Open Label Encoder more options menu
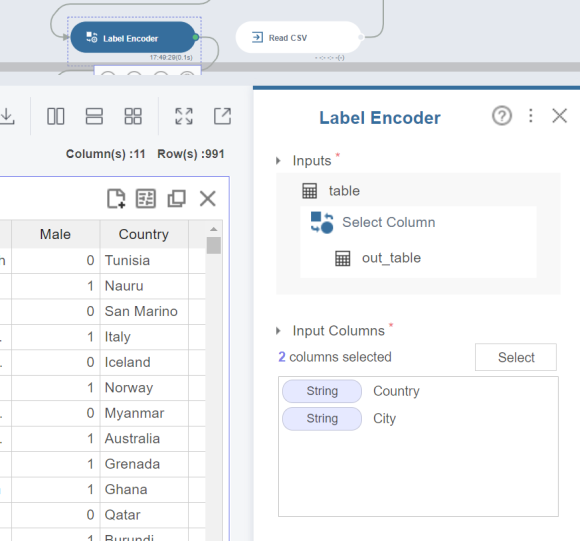The width and height of the screenshot is (580, 541). click(x=531, y=116)
